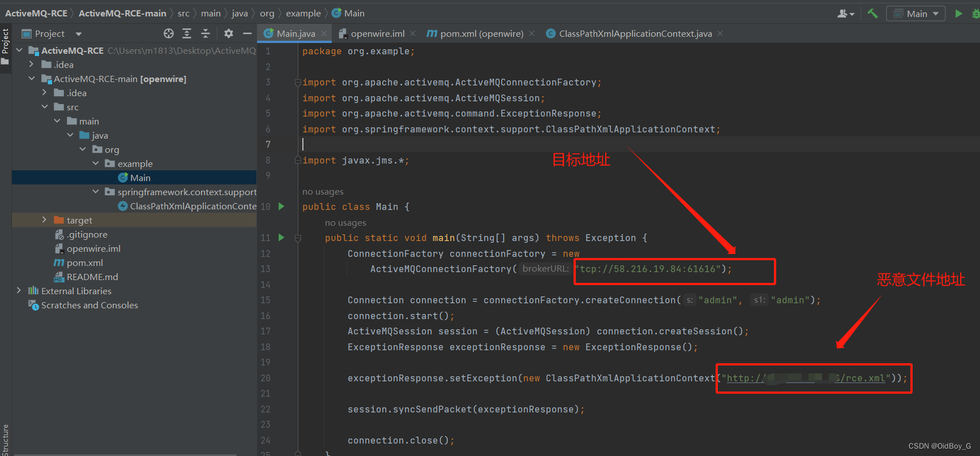Run the Main configuration with green arrow
Screen dimensions: 980x456
click(x=958, y=13)
